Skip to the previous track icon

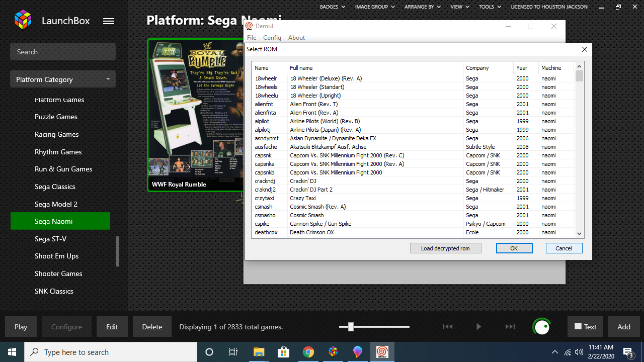click(x=447, y=326)
